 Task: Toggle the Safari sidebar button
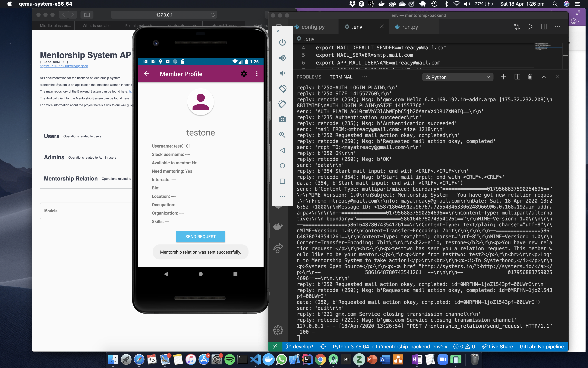click(x=87, y=15)
